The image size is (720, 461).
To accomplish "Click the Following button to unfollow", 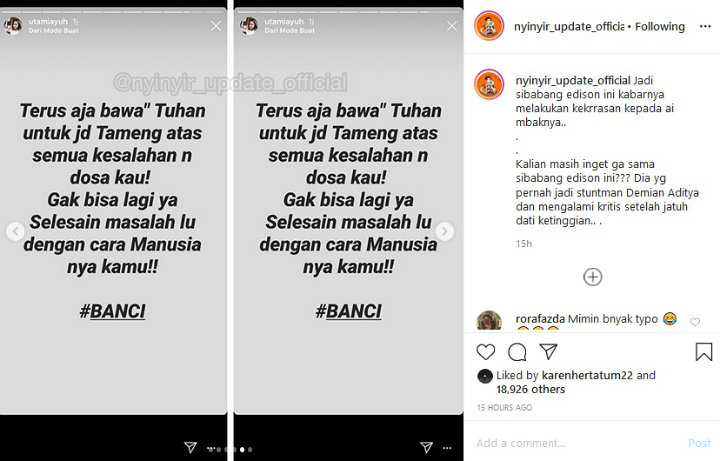I will click(659, 27).
